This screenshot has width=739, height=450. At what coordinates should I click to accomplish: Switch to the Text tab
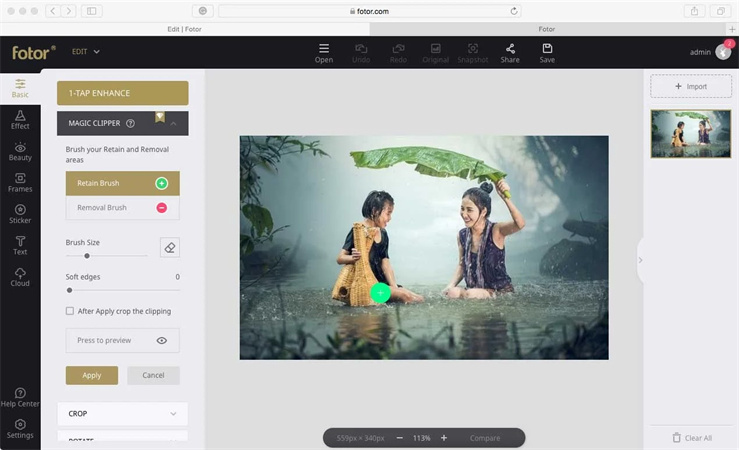tap(20, 245)
